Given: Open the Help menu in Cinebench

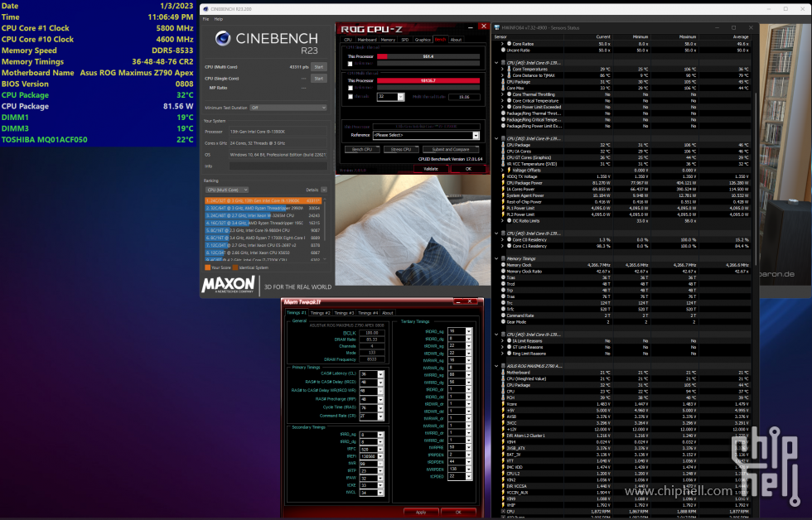Looking at the screenshot, I should point(219,19).
